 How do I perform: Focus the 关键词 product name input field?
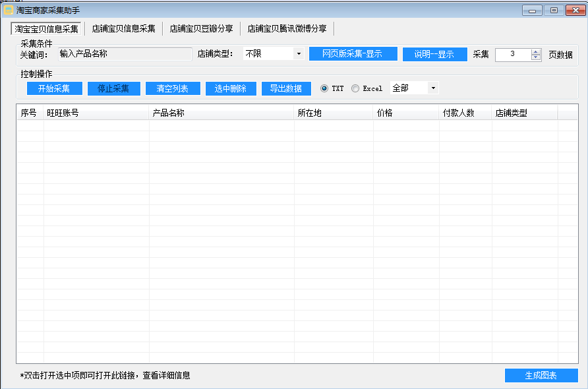pyautogui.click(x=125, y=54)
